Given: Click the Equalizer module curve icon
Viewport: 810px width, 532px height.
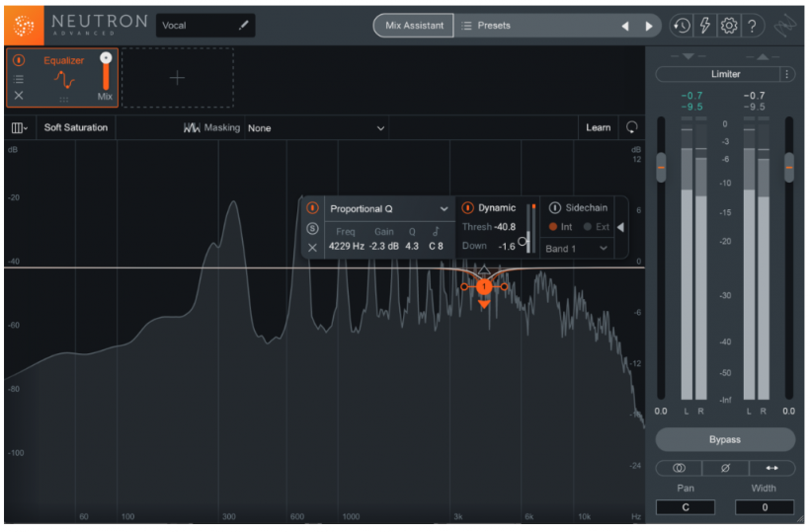Looking at the screenshot, I should coord(64,80).
